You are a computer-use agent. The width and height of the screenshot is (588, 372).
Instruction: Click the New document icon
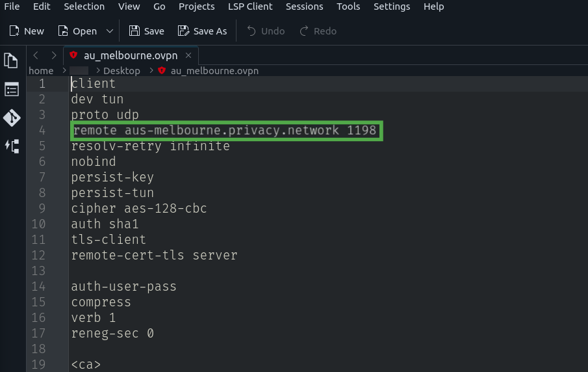(14, 31)
